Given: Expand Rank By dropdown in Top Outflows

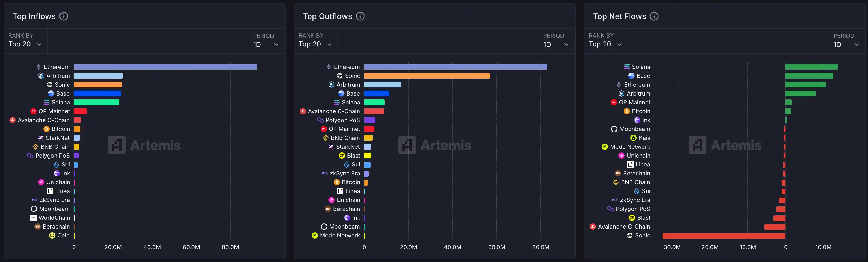Looking at the screenshot, I should click(315, 41).
